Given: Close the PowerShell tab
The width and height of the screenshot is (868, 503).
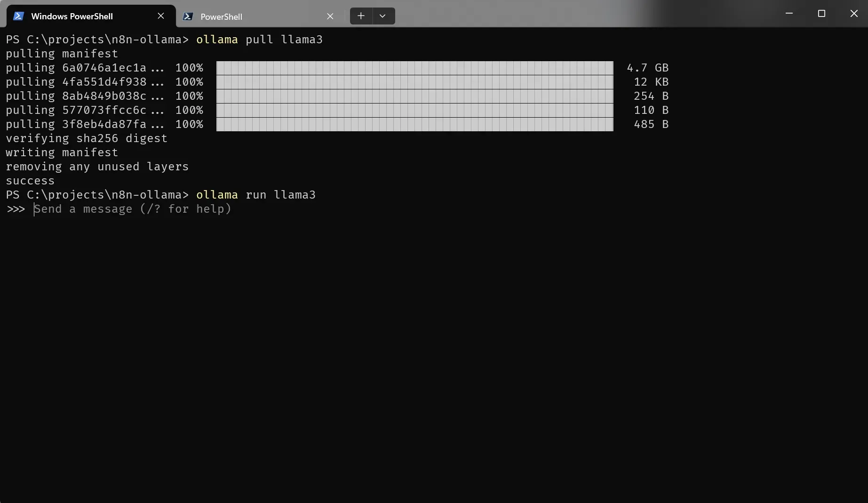Looking at the screenshot, I should click(x=330, y=16).
